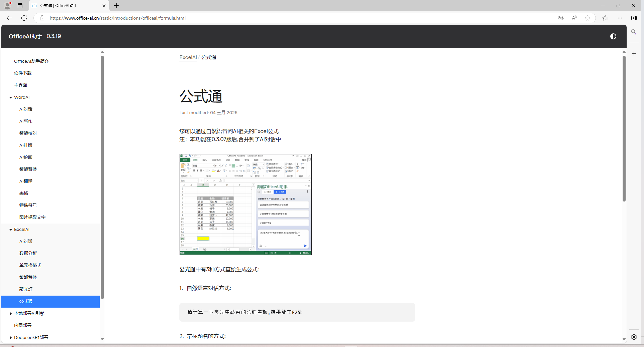Open the sidebar settings gear
644x347 pixels.
(634, 337)
